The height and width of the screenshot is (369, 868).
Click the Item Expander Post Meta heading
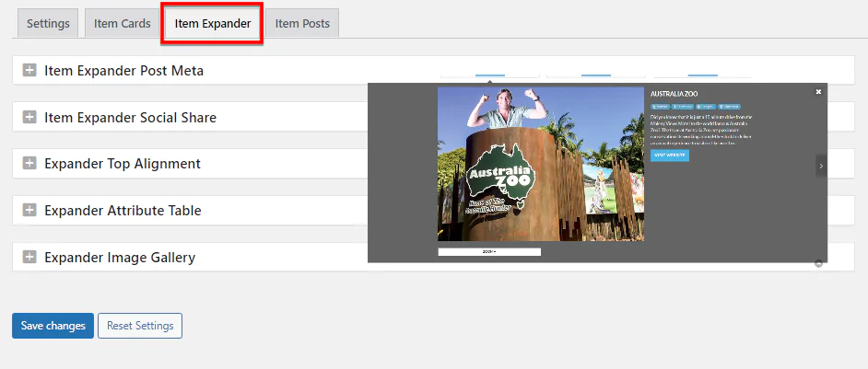pos(124,71)
